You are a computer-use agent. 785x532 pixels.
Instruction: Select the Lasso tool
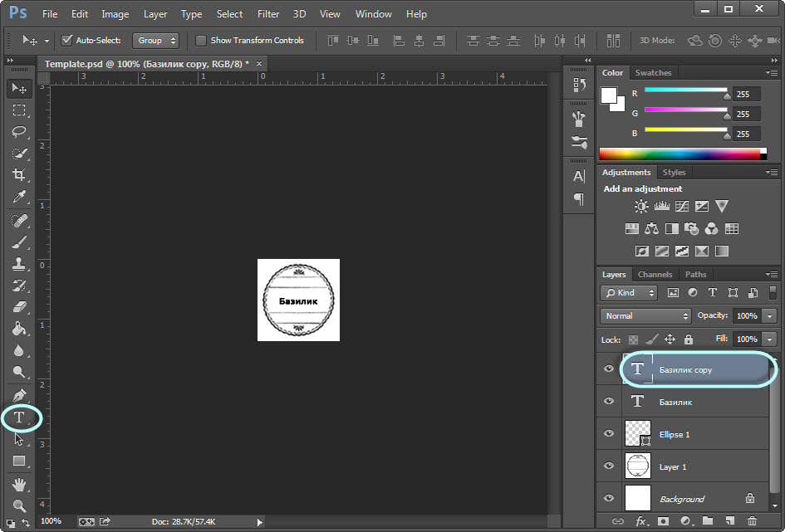point(18,132)
